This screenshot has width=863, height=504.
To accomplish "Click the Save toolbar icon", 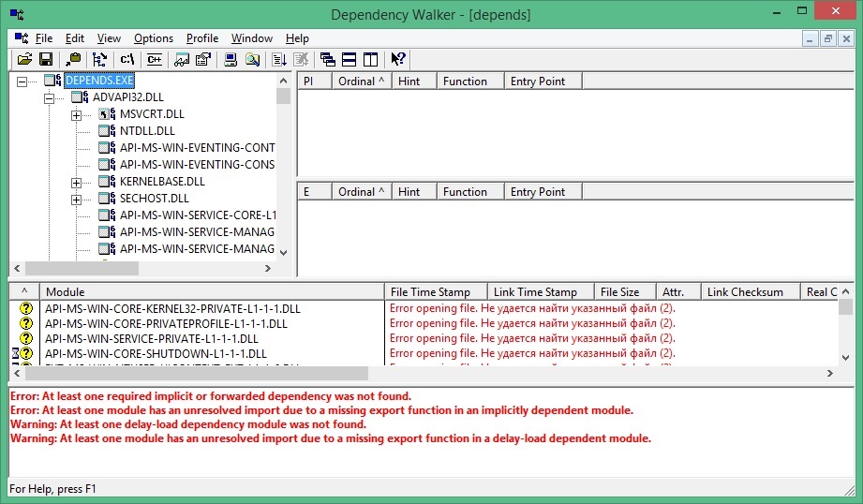I will 46,59.
